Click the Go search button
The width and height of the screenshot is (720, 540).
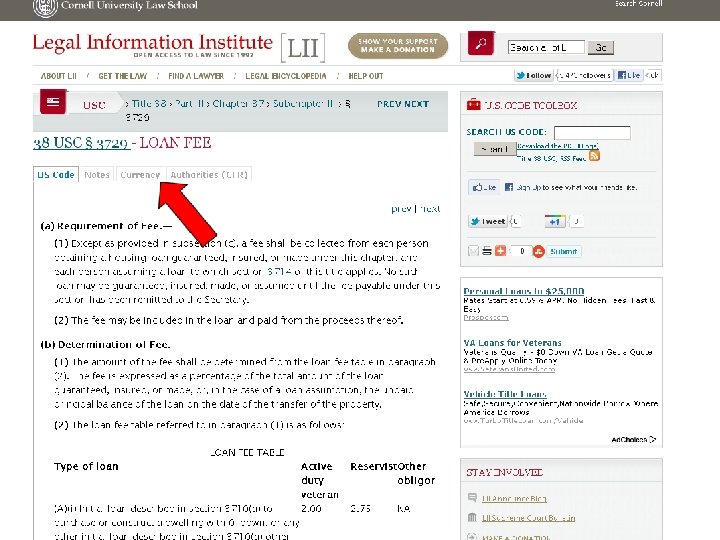(x=601, y=47)
